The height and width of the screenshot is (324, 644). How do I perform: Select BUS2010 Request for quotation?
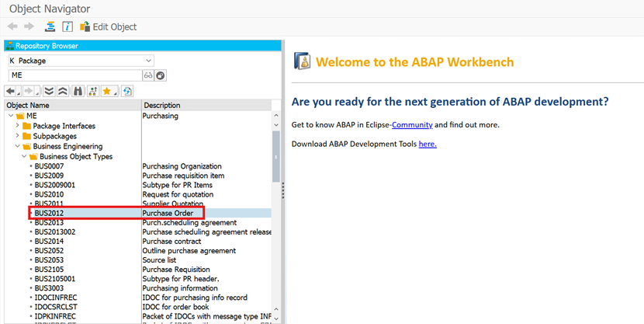[x=49, y=194]
